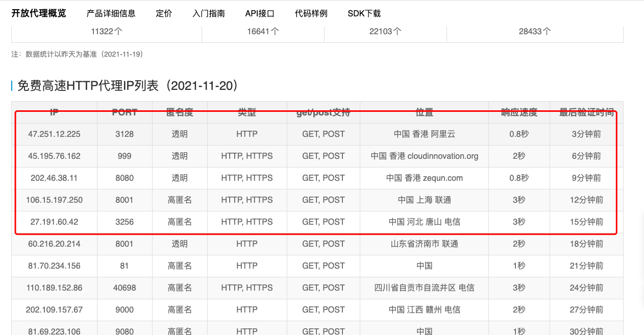Click verification time 6分钟前
This screenshot has width=644, height=335.
pyautogui.click(x=586, y=156)
